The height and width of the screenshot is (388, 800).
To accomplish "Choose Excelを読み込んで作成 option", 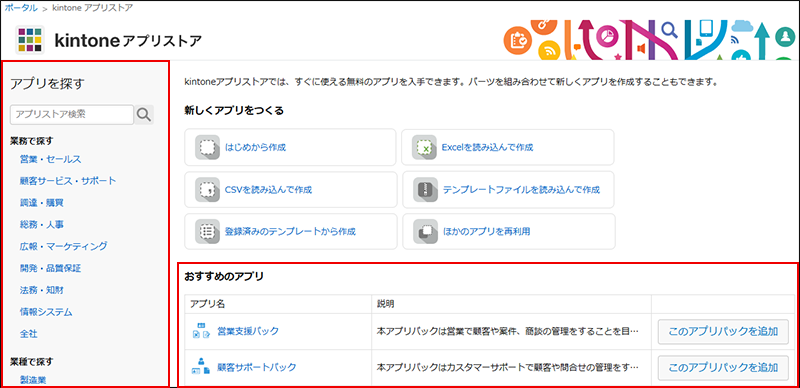I will coord(508,148).
